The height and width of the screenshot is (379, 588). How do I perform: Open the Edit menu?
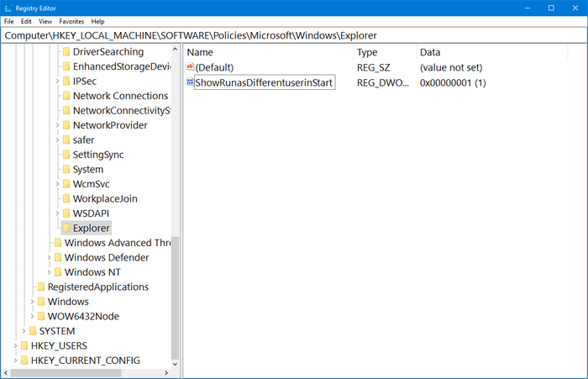(26, 21)
